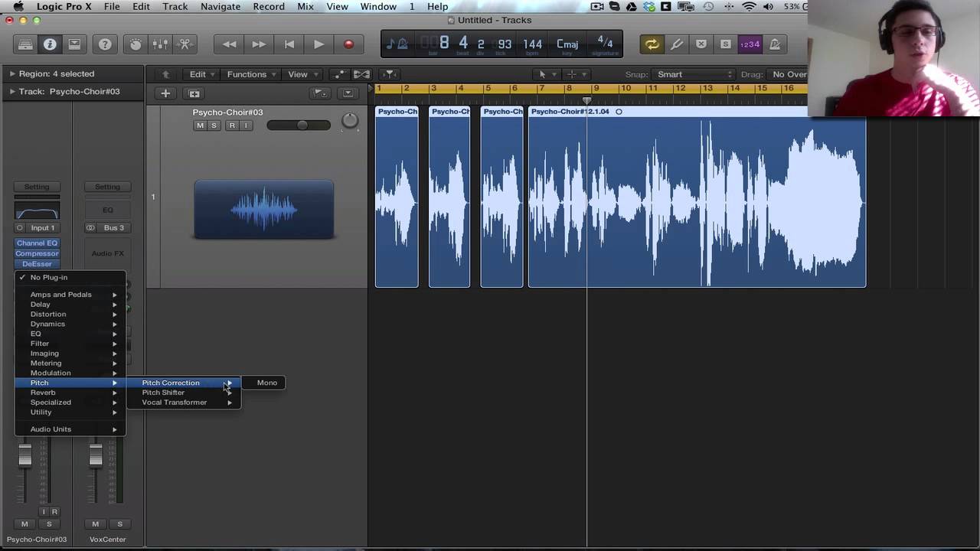The width and height of the screenshot is (980, 551).
Task: Open the Compressor plug-in slot
Action: point(37,253)
